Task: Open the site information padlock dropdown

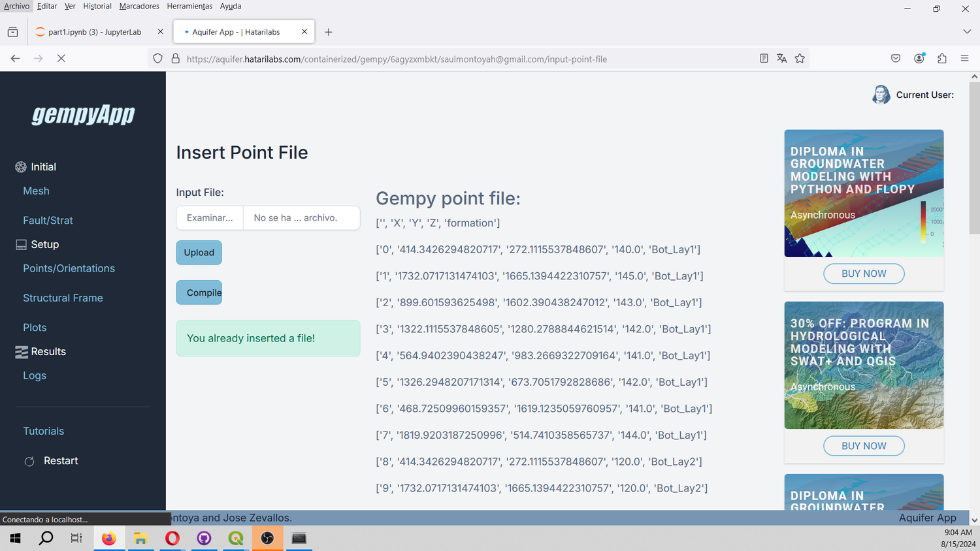Action: pyautogui.click(x=175, y=58)
